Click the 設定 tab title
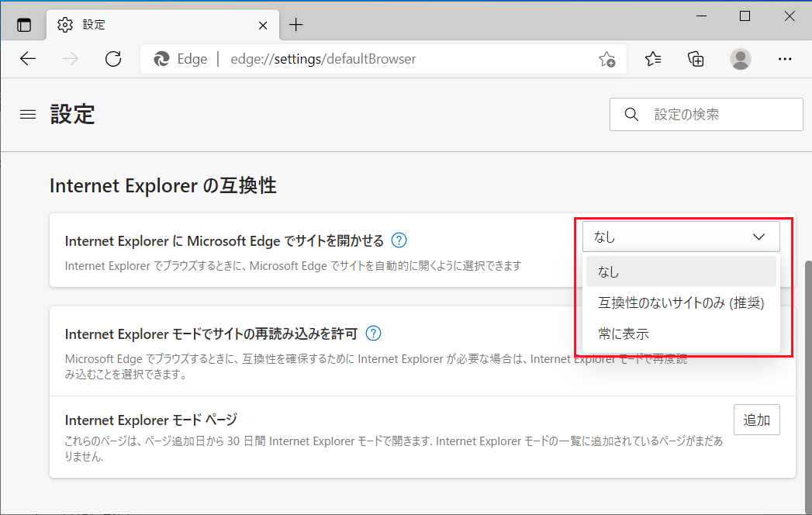The image size is (812, 515). [94, 25]
